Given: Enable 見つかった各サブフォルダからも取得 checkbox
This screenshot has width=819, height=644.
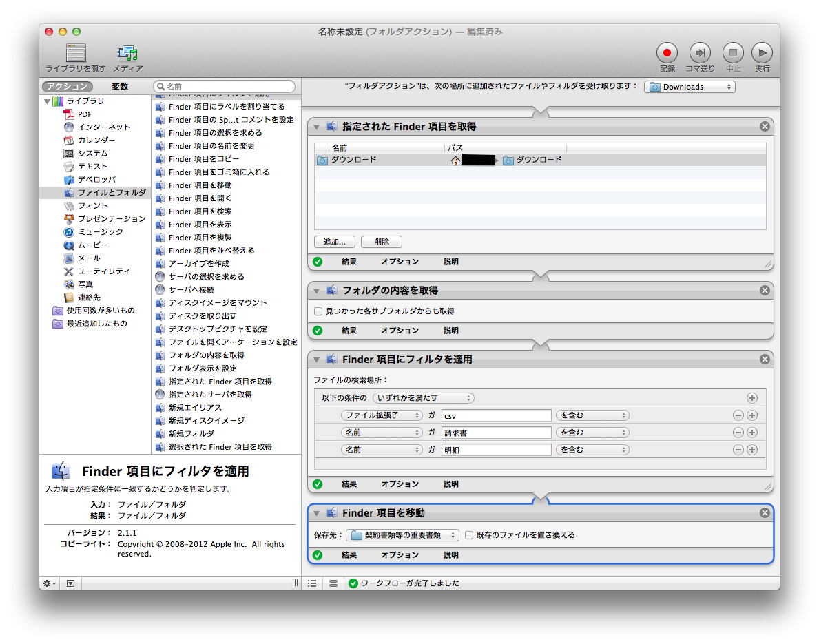Looking at the screenshot, I should pos(318,311).
